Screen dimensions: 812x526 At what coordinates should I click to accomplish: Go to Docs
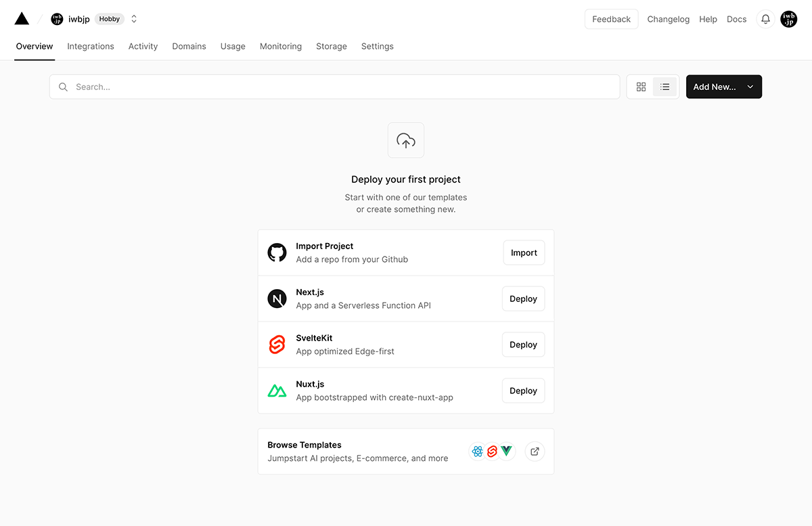point(736,19)
